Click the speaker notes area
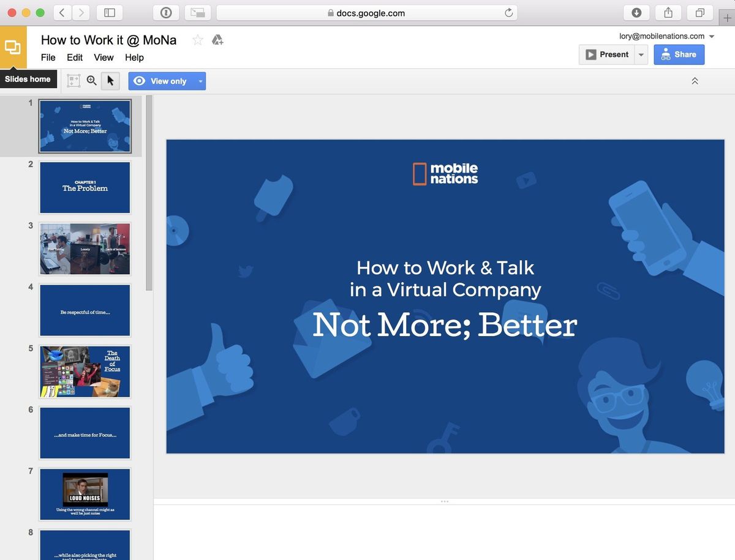735x560 pixels. coord(444,532)
